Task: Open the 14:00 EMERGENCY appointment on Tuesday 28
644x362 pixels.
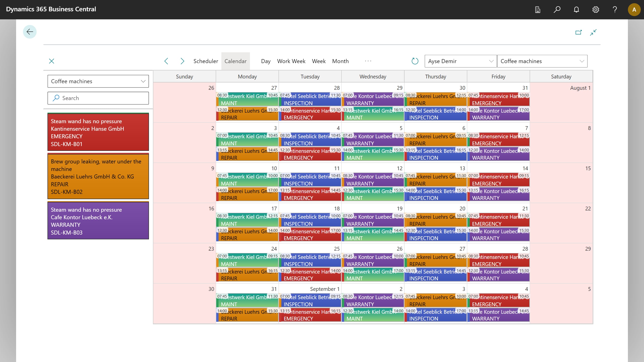Action: pos(310,114)
